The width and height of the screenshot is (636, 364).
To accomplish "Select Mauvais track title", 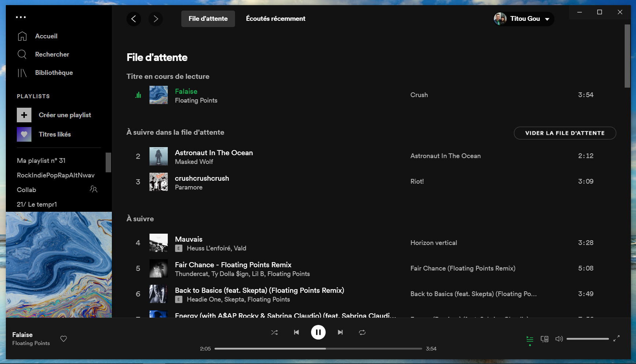I will click(189, 239).
